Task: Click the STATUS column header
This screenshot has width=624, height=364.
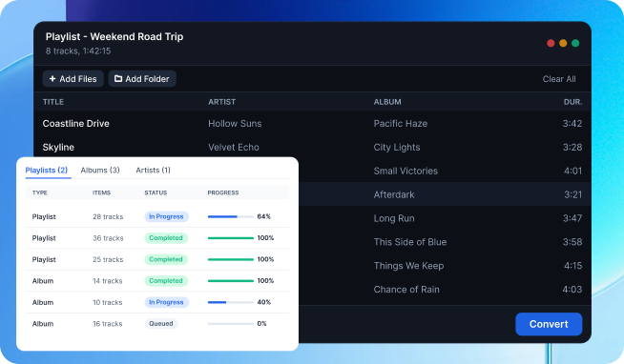Action: point(156,192)
